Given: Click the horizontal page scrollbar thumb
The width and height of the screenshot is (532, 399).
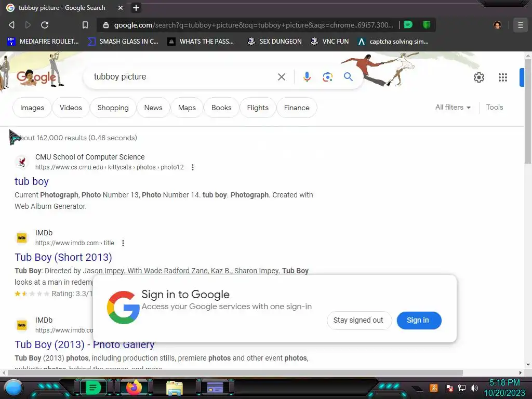Looking at the screenshot, I should (235, 373).
